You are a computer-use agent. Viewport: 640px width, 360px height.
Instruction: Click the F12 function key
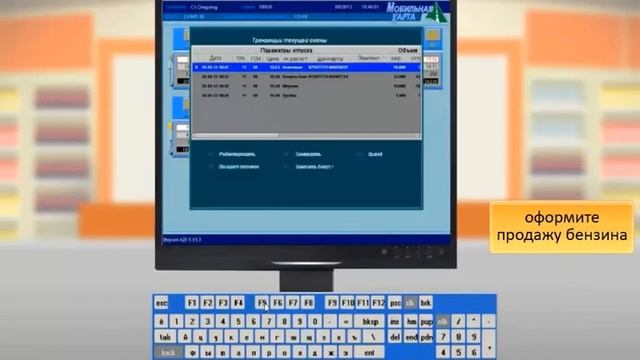pos(378,303)
